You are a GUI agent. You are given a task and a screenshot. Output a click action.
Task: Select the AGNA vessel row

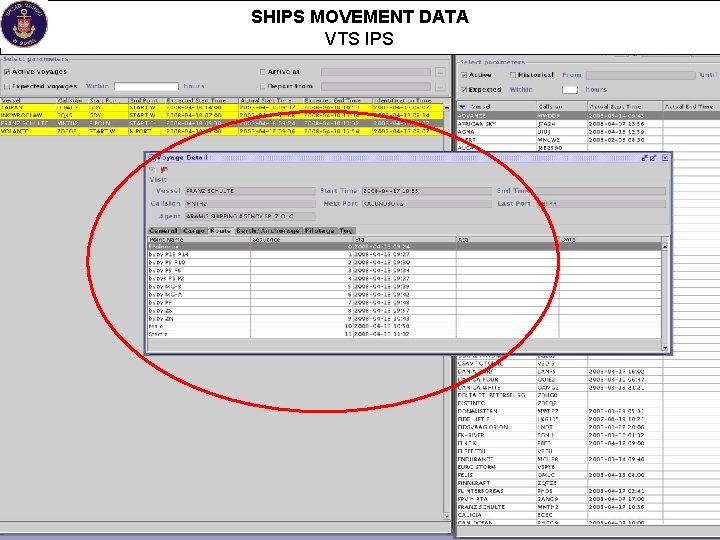tap(588, 132)
